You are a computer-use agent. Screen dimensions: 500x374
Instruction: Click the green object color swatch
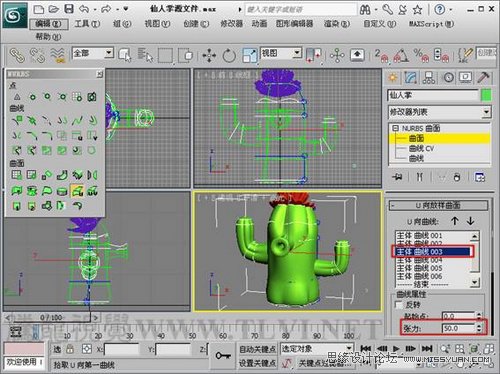pos(486,96)
